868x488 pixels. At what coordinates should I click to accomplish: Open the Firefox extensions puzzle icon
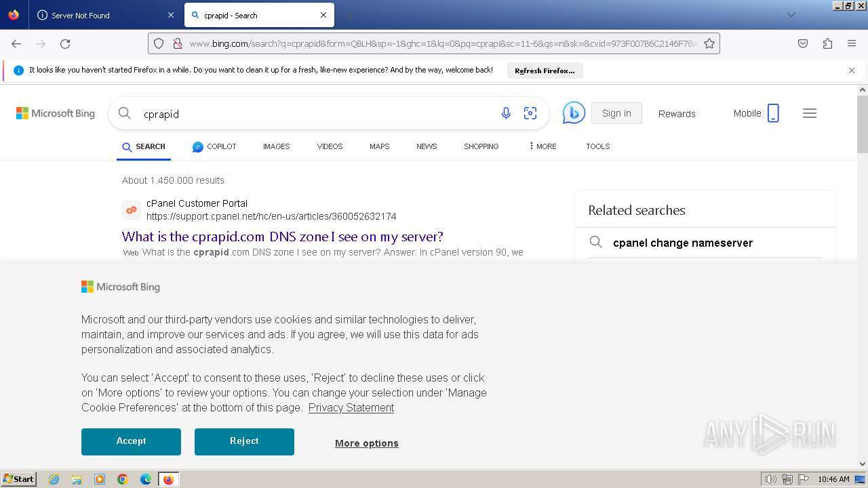[x=827, y=43]
